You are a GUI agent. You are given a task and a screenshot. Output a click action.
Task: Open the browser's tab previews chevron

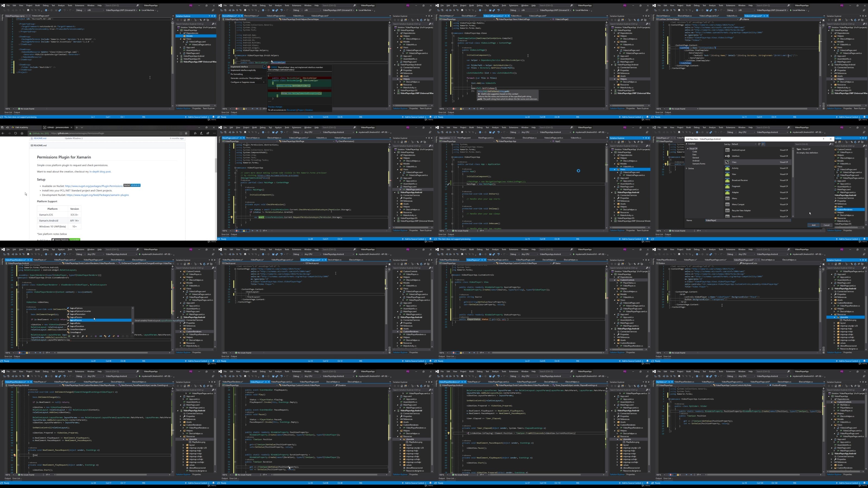82,127
